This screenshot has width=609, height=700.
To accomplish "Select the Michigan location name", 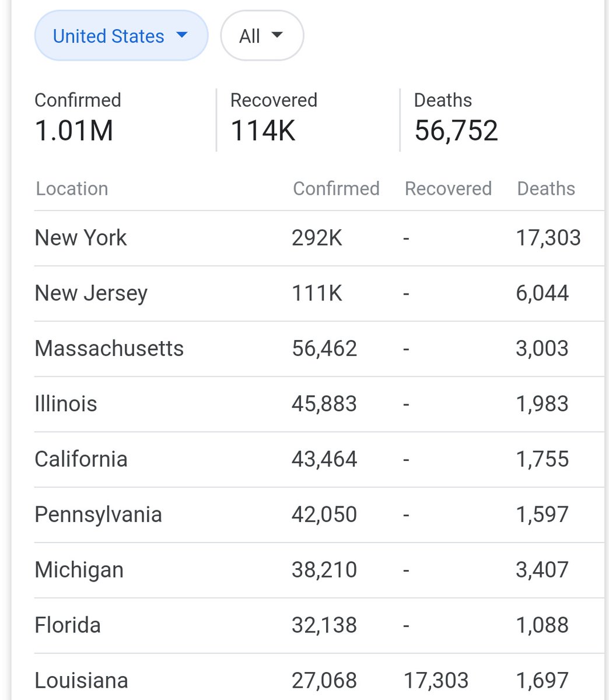I will [79, 570].
